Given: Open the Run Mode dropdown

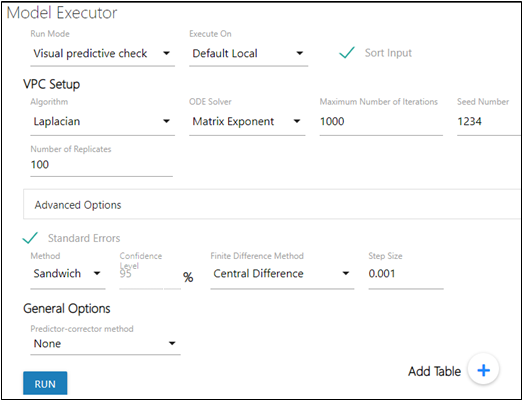Looking at the screenshot, I should click(x=102, y=54).
